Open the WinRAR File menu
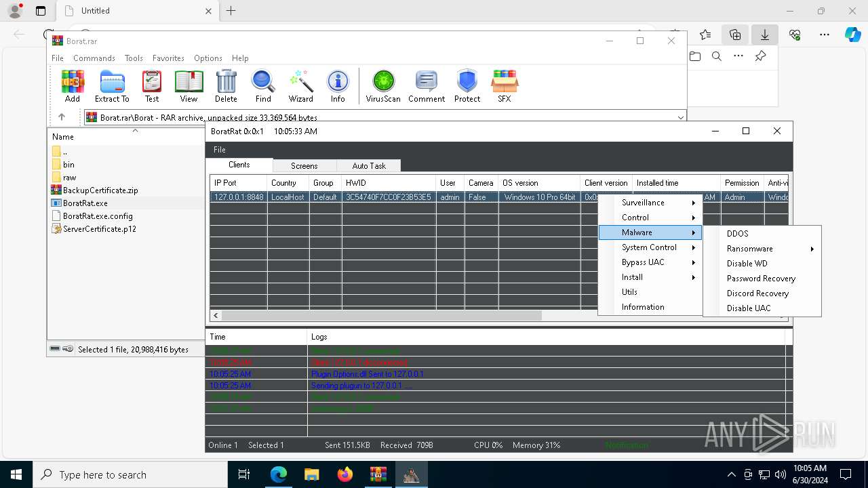 [58, 58]
